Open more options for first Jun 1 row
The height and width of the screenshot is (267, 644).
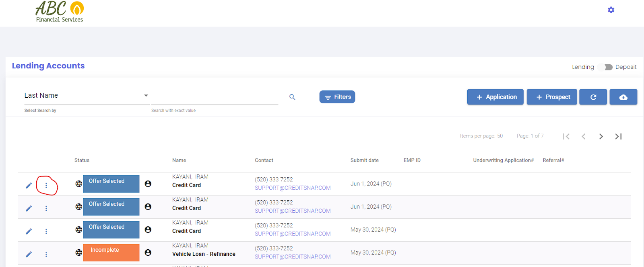click(46, 185)
